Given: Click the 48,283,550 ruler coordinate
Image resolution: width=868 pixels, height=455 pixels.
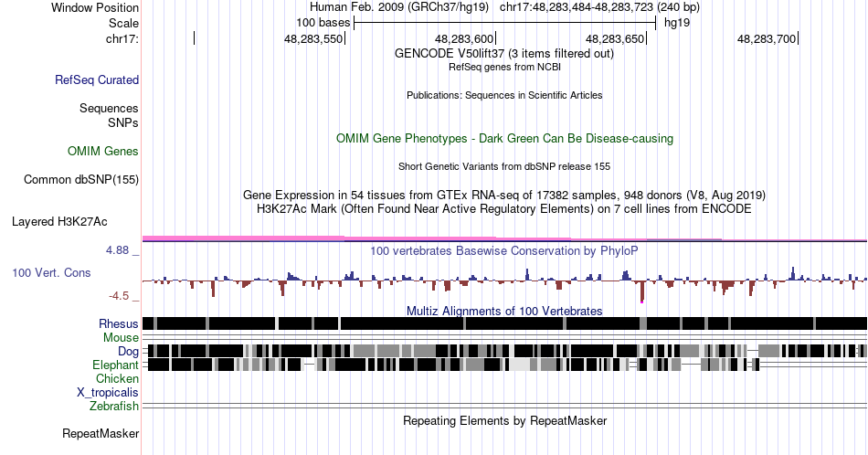Looking at the screenshot, I should pyautogui.click(x=313, y=38).
